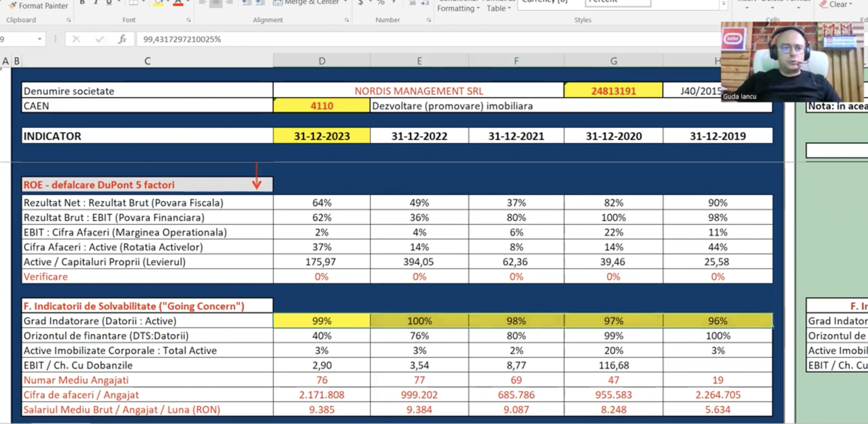Select Cifra de afaceri / Angajat value 2.171.808
Viewport: 868px width, 424px height.
point(322,395)
